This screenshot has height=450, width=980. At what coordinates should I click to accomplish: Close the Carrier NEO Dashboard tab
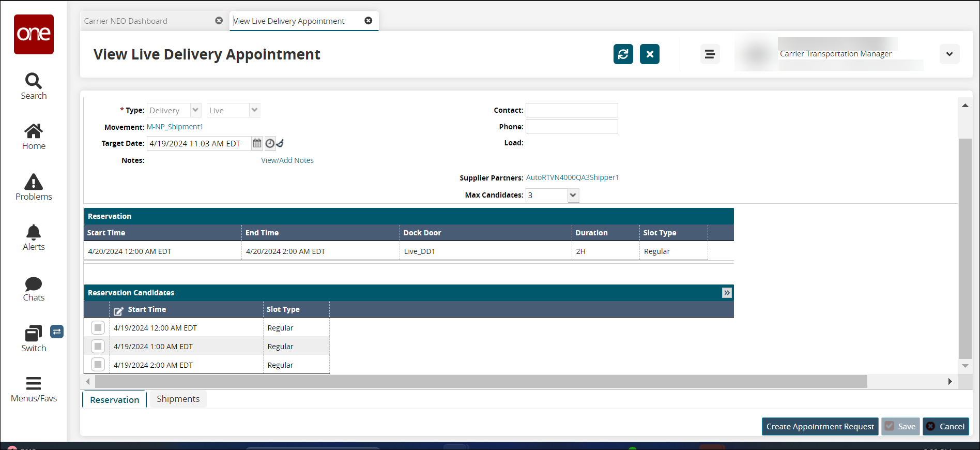click(219, 21)
